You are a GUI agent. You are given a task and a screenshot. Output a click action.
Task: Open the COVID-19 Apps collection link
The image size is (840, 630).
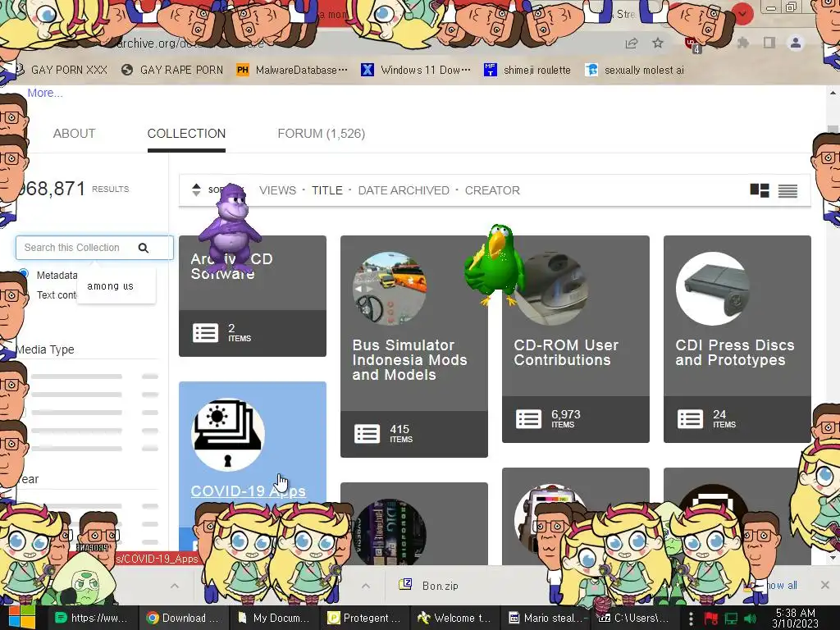[x=248, y=491]
